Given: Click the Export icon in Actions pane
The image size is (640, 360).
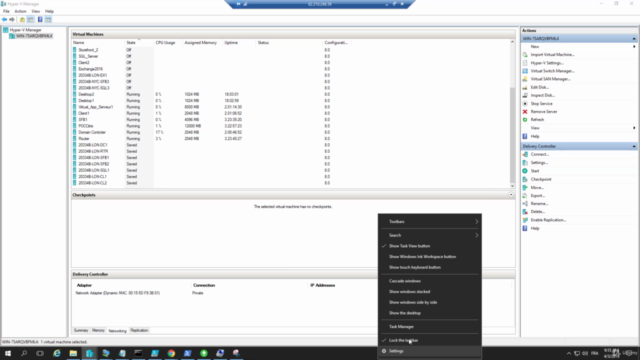Looking at the screenshot, I should pos(525,196).
